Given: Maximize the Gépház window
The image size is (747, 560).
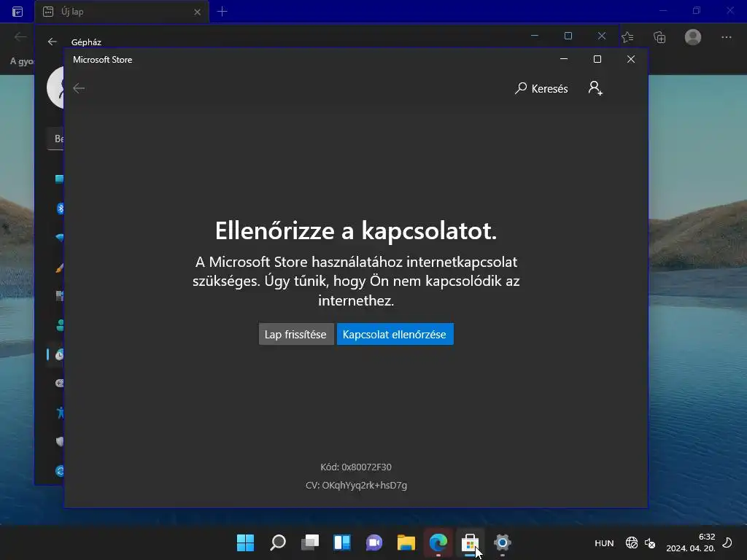Looking at the screenshot, I should point(568,36).
